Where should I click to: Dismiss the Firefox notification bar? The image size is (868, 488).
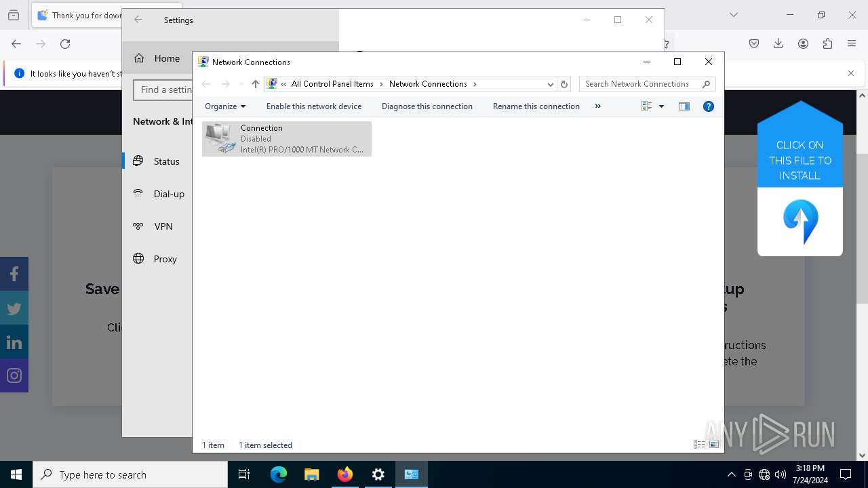[851, 73]
